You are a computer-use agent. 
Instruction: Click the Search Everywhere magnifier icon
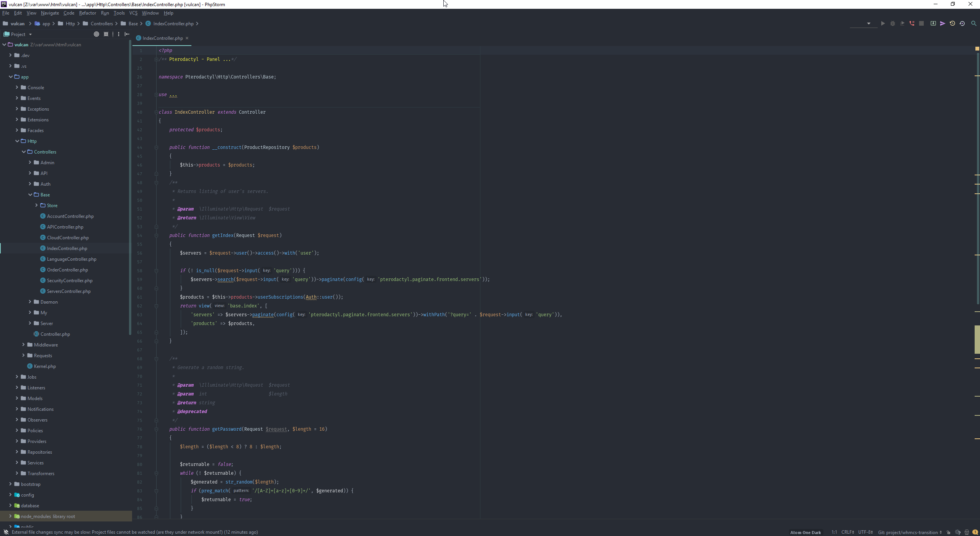click(973, 23)
